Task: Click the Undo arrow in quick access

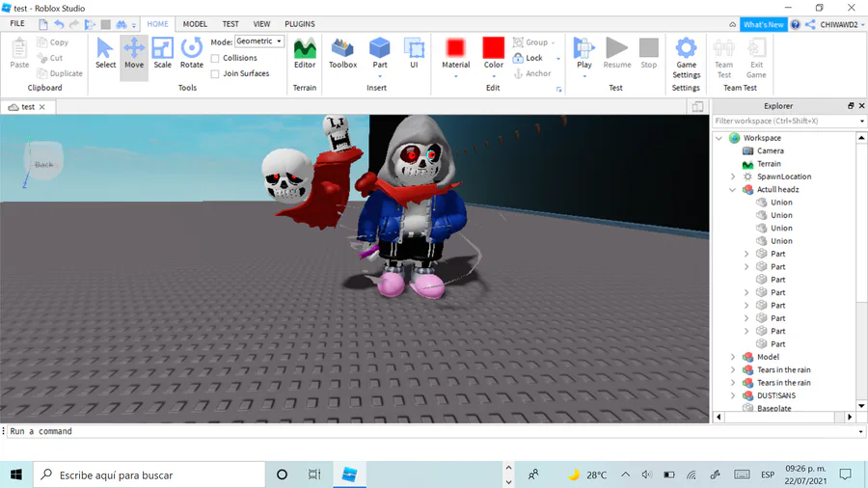Action: tap(59, 24)
